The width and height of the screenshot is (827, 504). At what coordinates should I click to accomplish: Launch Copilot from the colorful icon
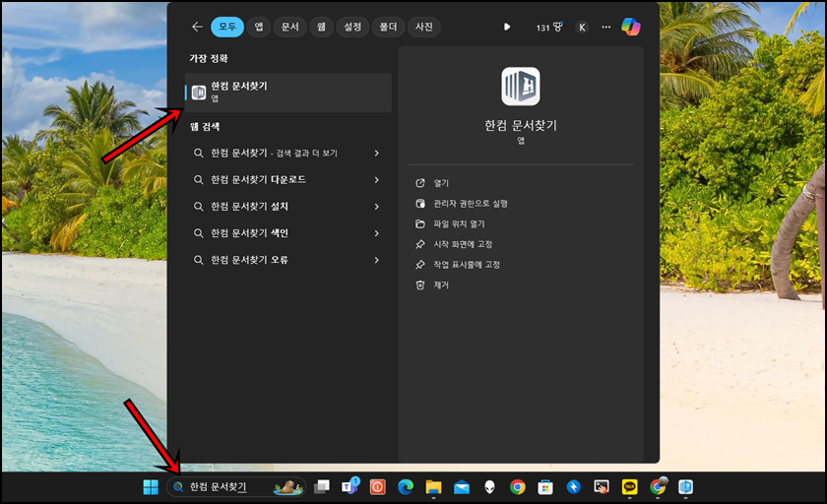click(x=631, y=27)
